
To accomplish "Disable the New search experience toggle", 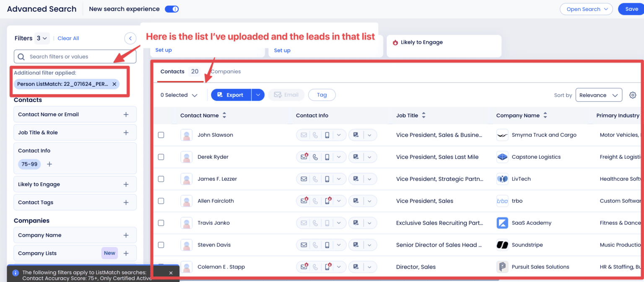I will [172, 8].
